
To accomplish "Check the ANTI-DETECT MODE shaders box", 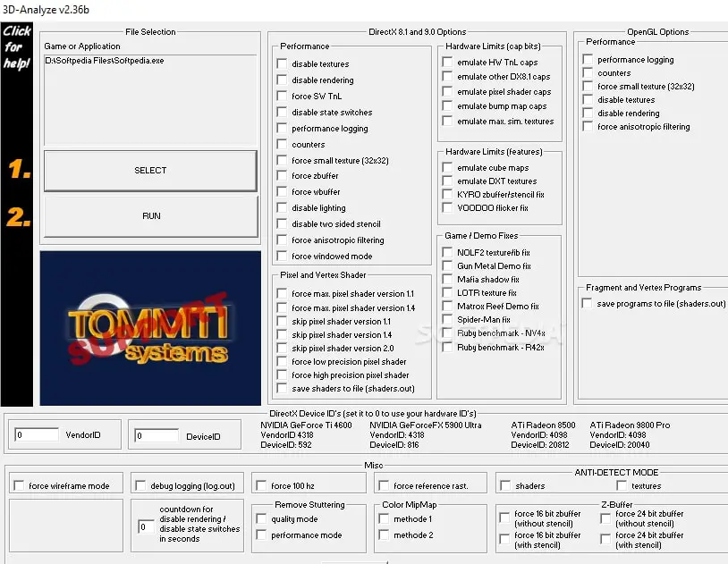I will click(505, 486).
